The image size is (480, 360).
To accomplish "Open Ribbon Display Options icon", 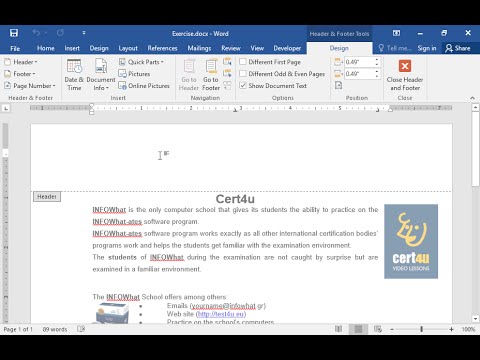I will pos(396,33).
